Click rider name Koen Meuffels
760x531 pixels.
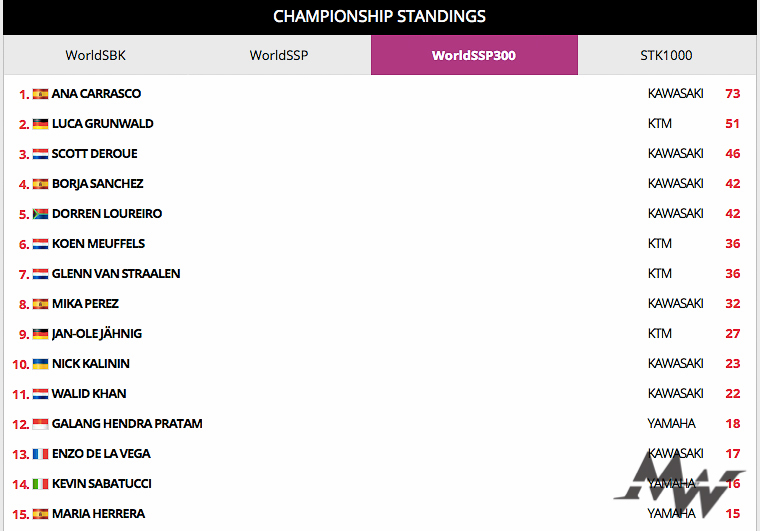coord(98,244)
